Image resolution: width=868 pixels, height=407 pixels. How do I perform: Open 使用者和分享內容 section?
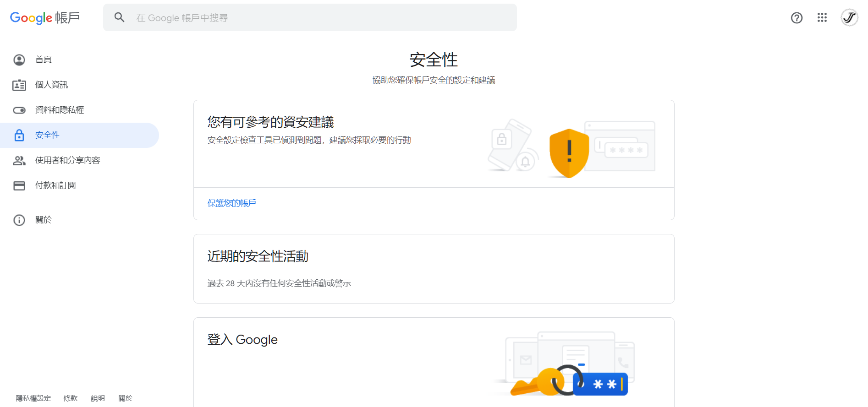coord(79,160)
